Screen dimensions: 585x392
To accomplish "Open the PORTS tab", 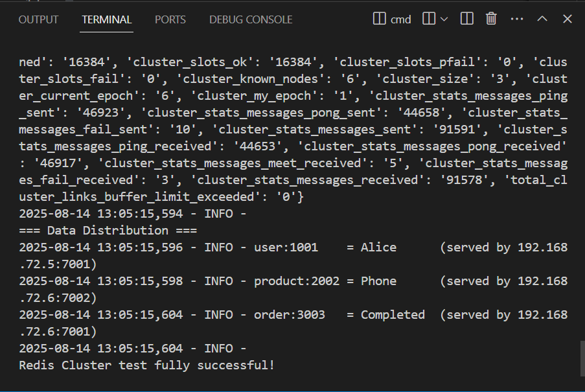I will 170,19.
